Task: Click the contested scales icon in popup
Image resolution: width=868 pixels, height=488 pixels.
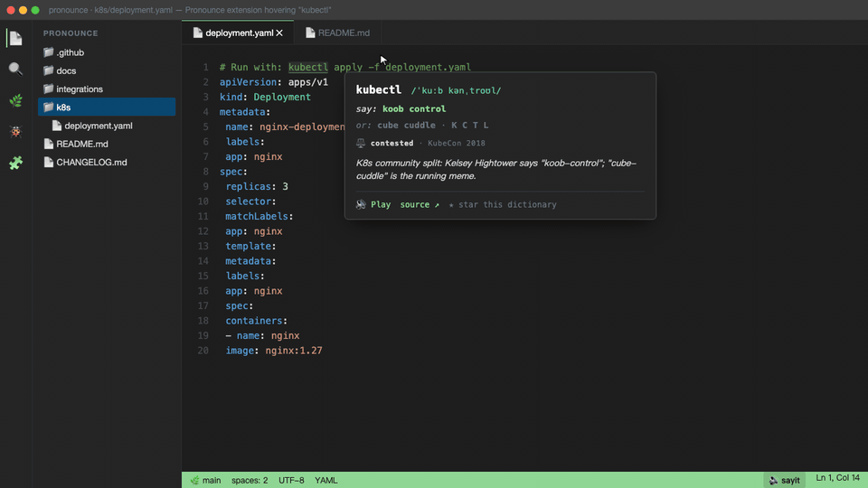Action: [361, 143]
